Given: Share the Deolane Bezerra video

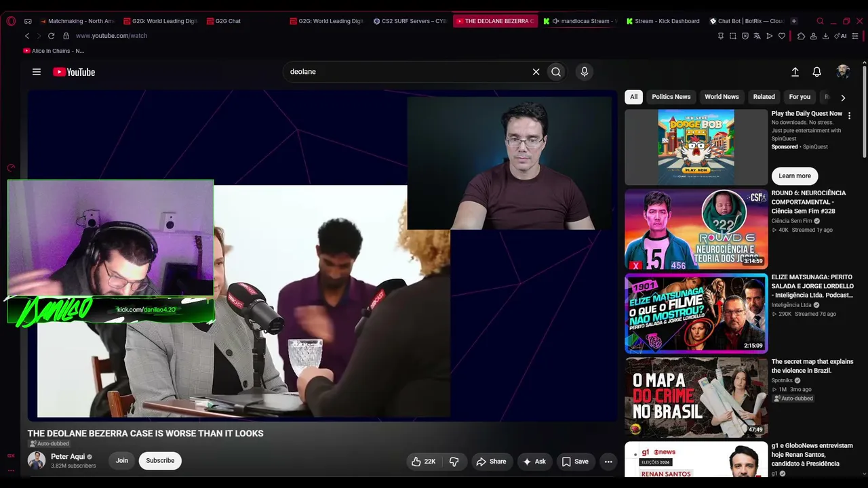Looking at the screenshot, I should pos(491,462).
